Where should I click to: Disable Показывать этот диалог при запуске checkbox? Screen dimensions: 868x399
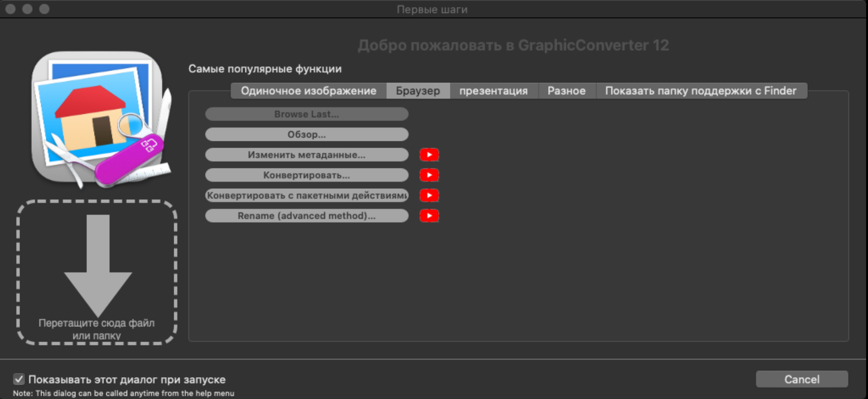pos(19,379)
